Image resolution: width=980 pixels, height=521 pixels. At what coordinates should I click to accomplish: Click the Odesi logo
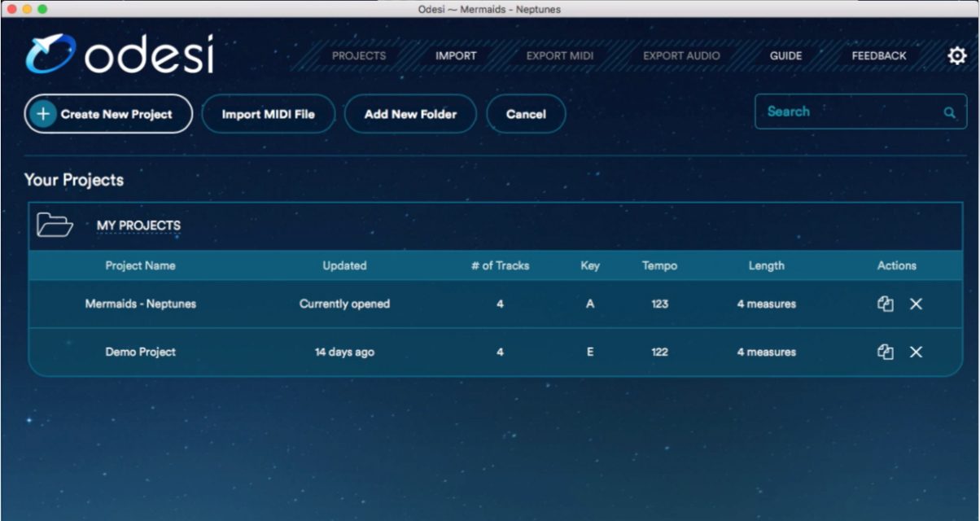click(x=119, y=54)
